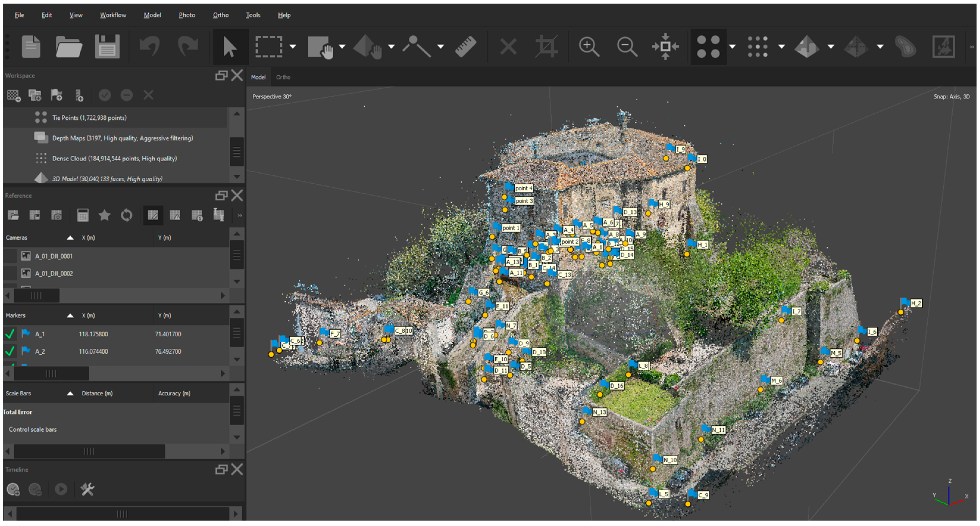
Task: Open the Rectangle Selection dropdown arrow
Action: tap(292, 46)
